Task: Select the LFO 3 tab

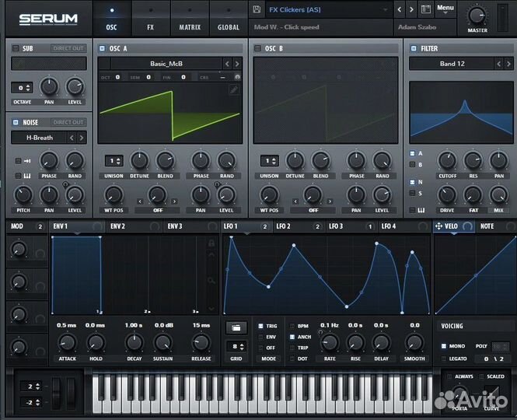Action: [352, 226]
